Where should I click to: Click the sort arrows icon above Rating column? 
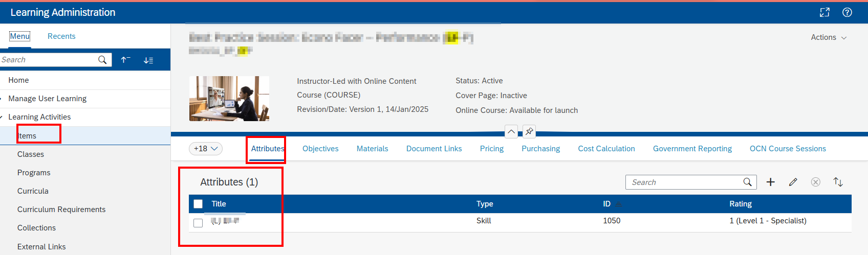coord(838,182)
